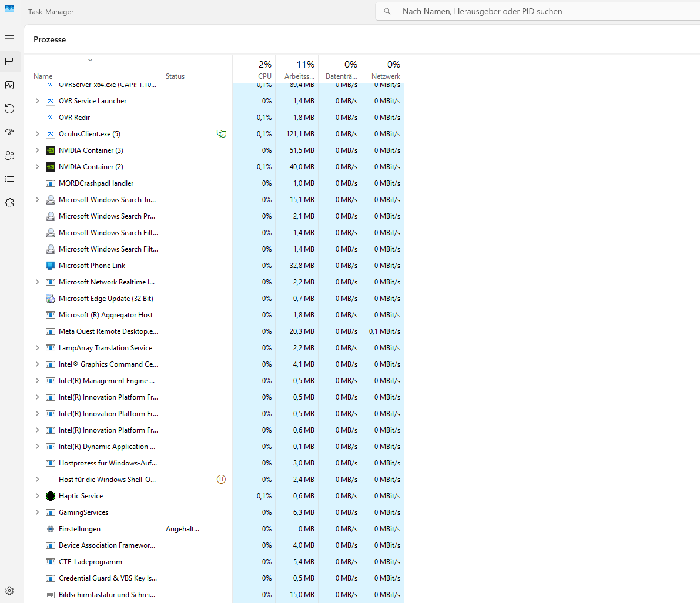Sort processes by the CPU column
This screenshot has height=603, width=700.
pyautogui.click(x=254, y=69)
